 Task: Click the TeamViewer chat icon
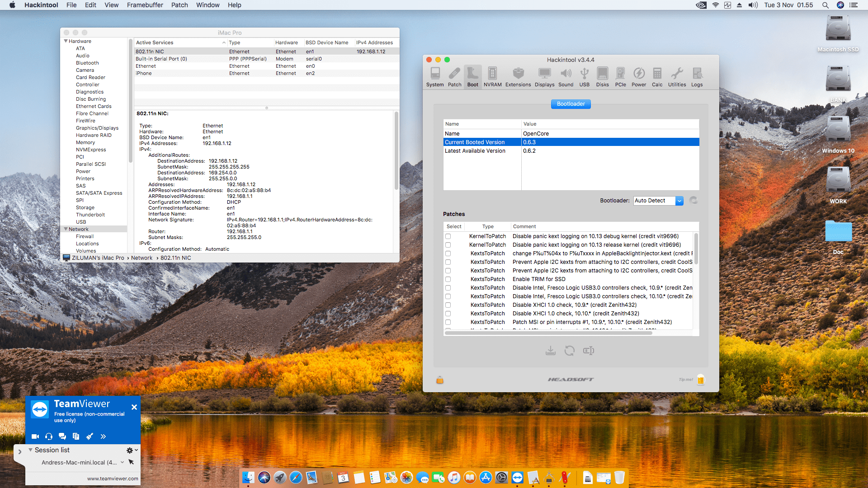pos(62,436)
